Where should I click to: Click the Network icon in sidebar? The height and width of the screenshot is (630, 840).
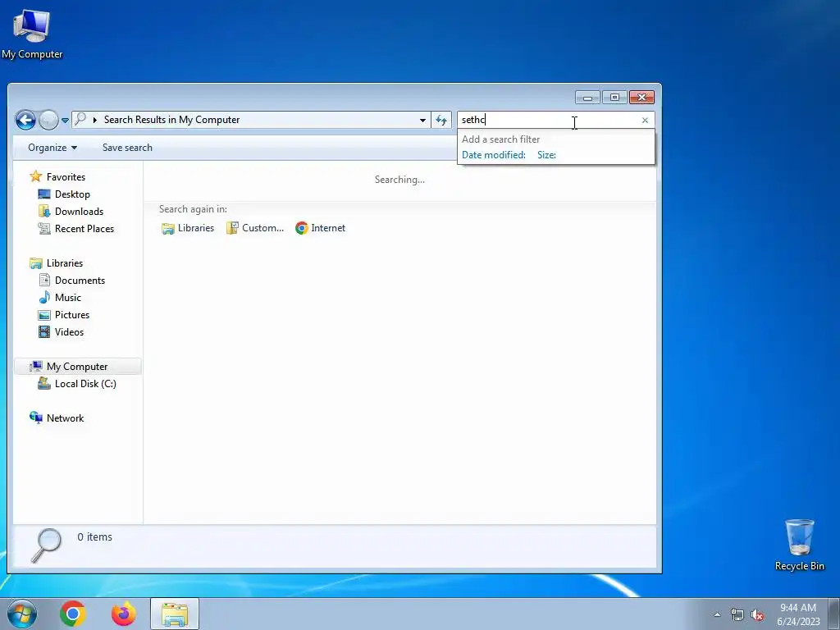click(36, 418)
